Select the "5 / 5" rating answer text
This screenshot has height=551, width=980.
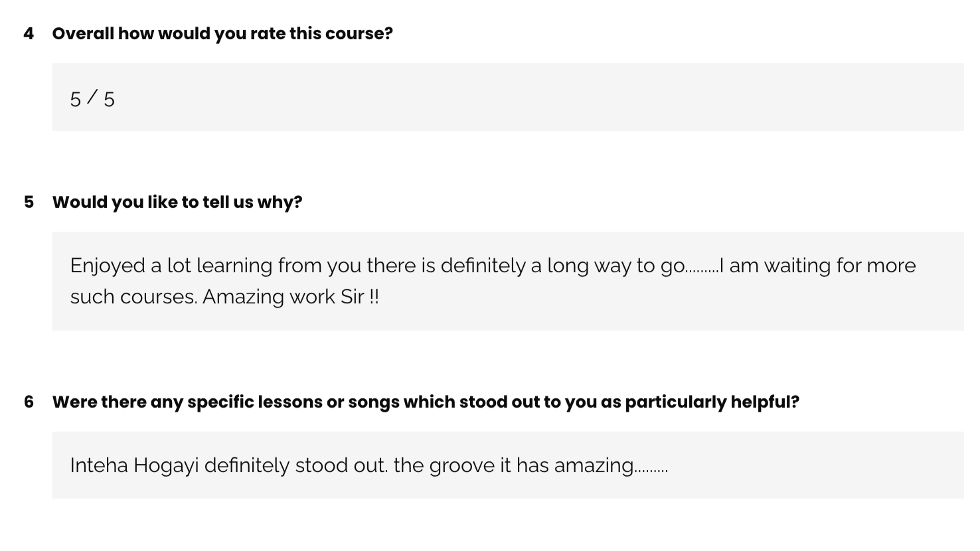(x=92, y=99)
